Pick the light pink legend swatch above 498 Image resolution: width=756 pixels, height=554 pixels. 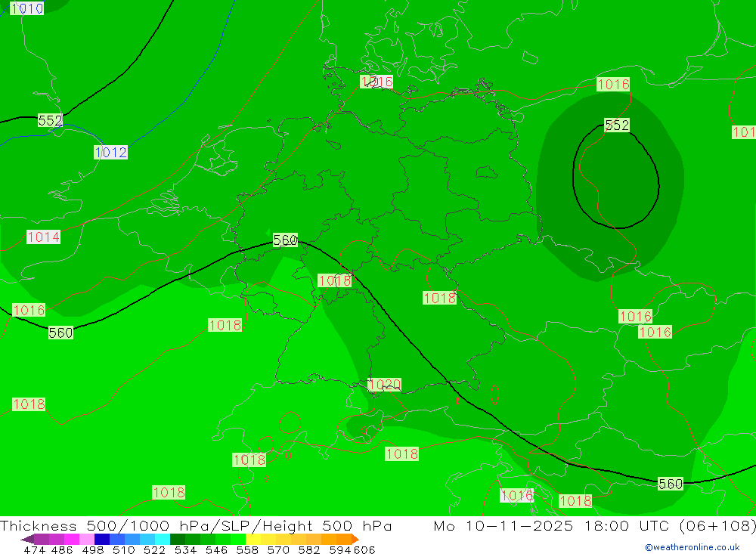(x=85, y=539)
